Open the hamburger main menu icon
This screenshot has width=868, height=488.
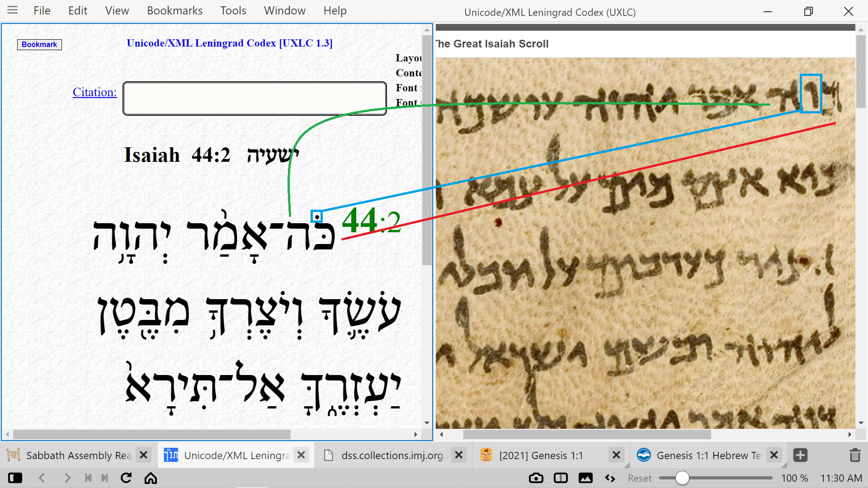point(12,10)
